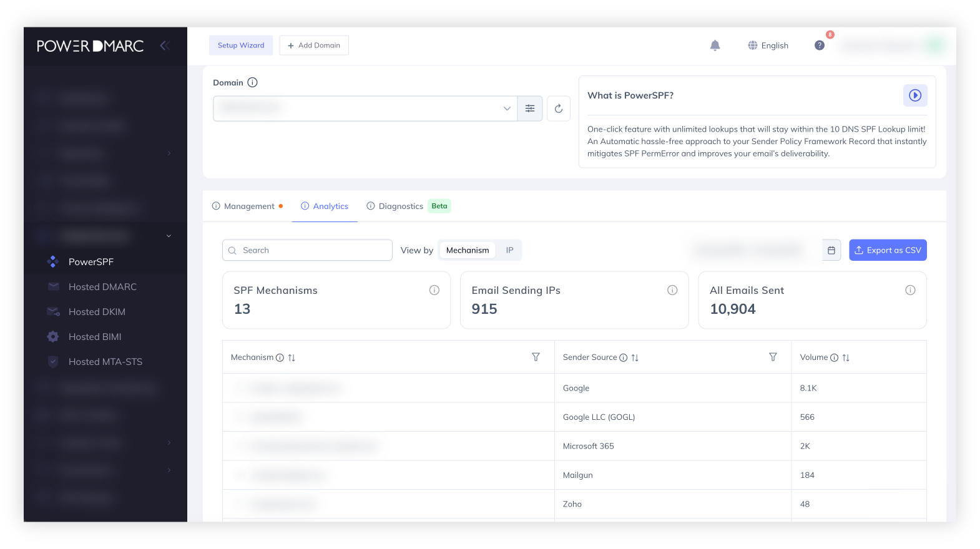This screenshot has width=980, height=549.
Task: Collapse the sidebar with double chevron icon
Action: click(x=165, y=46)
